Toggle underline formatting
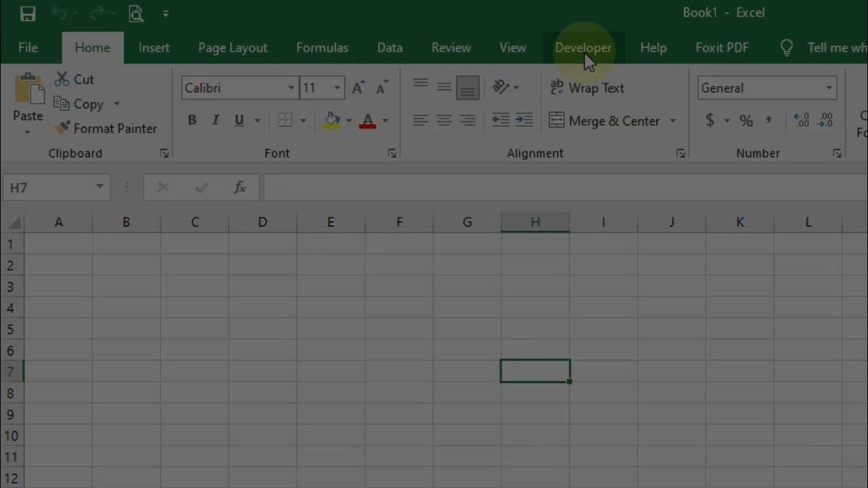This screenshot has height=488, width=868. click(x=239, y=121)
